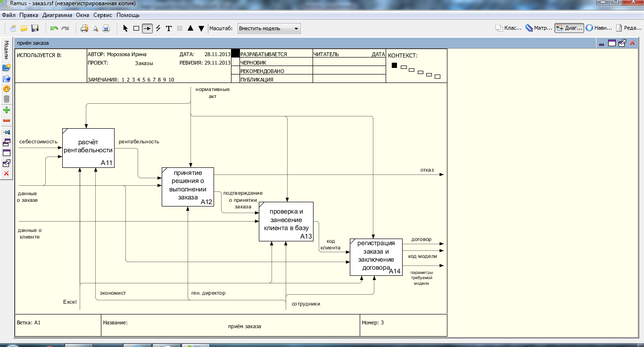644x347 pixels.
Task: Open the Правка menu
Action: click(x=29, y=15)
